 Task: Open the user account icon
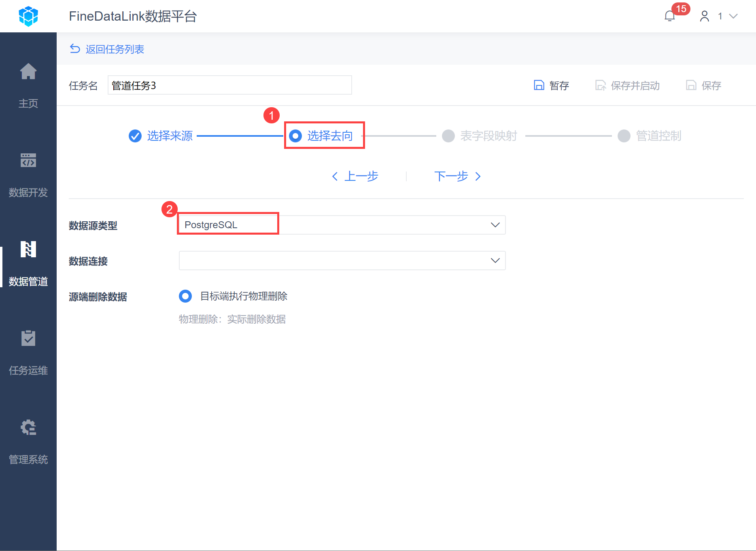[x=705, y=16]
